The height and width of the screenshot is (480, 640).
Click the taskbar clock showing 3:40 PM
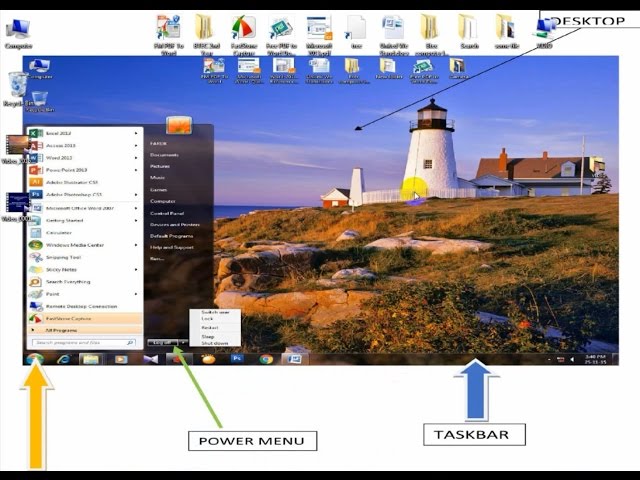pyautogui.click(x=596, y=359)
